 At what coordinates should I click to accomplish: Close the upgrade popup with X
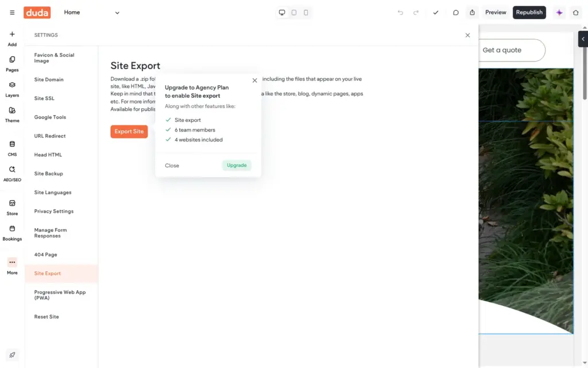coord(254,80)
